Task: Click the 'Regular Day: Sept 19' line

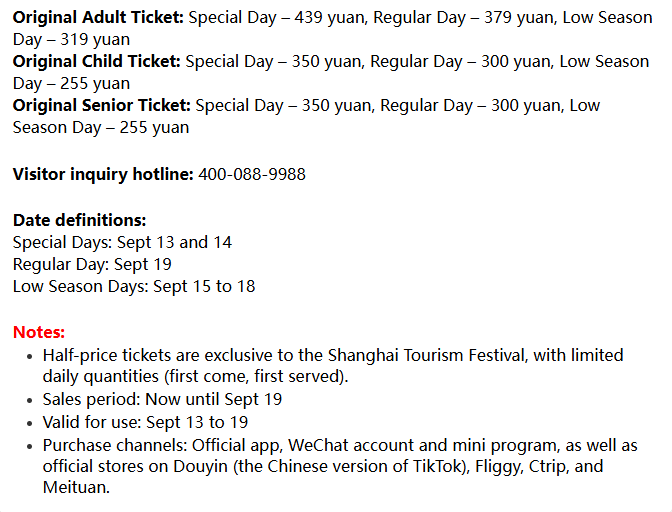Action: click(x=92, y=264)
